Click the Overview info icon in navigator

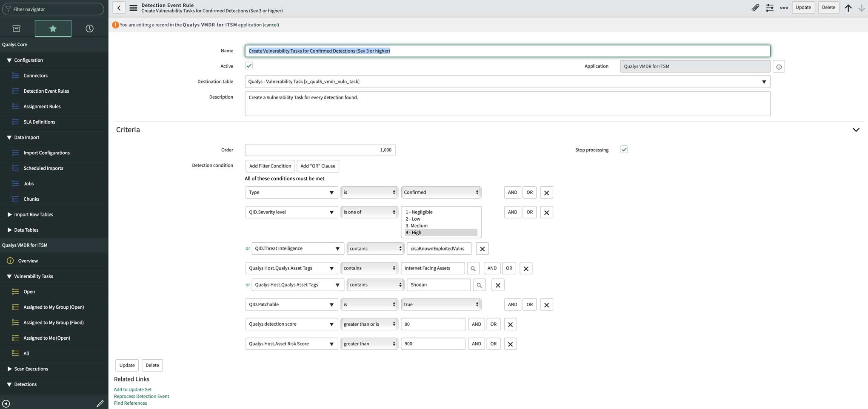pos(10,261)
